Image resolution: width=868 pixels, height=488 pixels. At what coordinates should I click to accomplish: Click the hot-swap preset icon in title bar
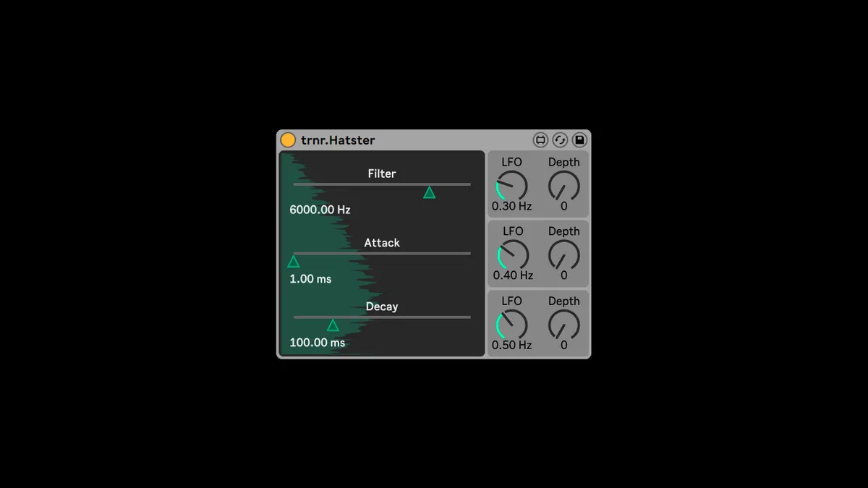(560, 140)
